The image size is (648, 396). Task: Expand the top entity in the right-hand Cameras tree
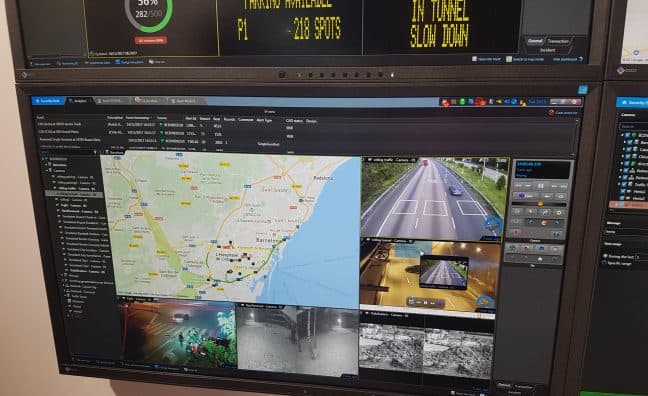(x=622, y=135)
